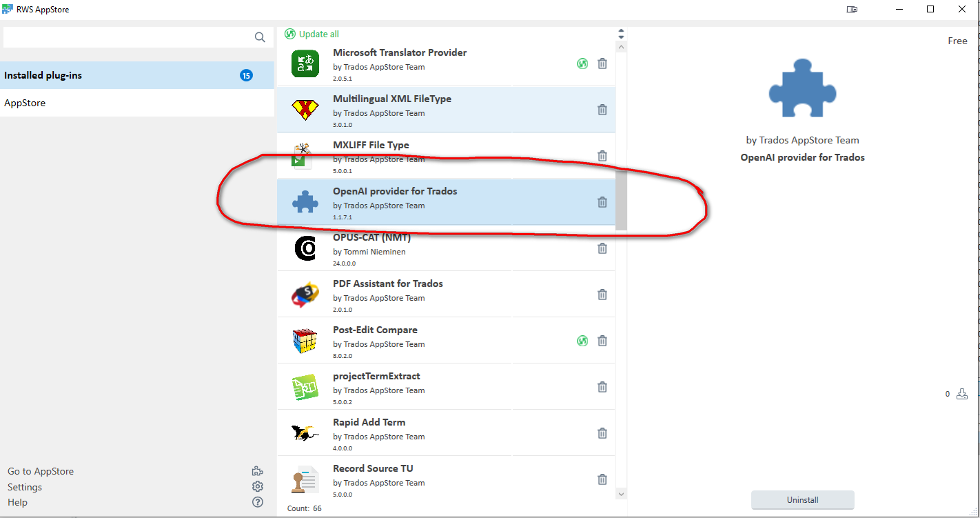Screen dimensions: 980x518
Task: Click the update globe next to Microsoft Translator Provider
Action: (582, 63)
